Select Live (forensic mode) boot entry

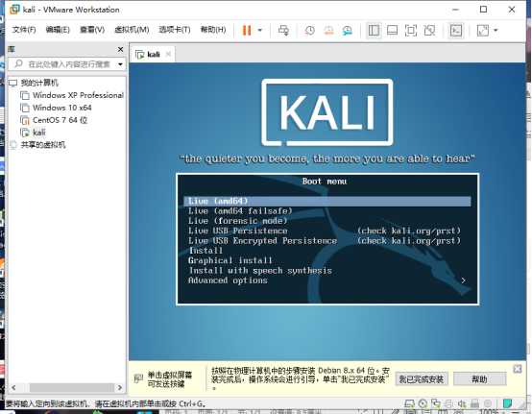[x=237, y=221]
